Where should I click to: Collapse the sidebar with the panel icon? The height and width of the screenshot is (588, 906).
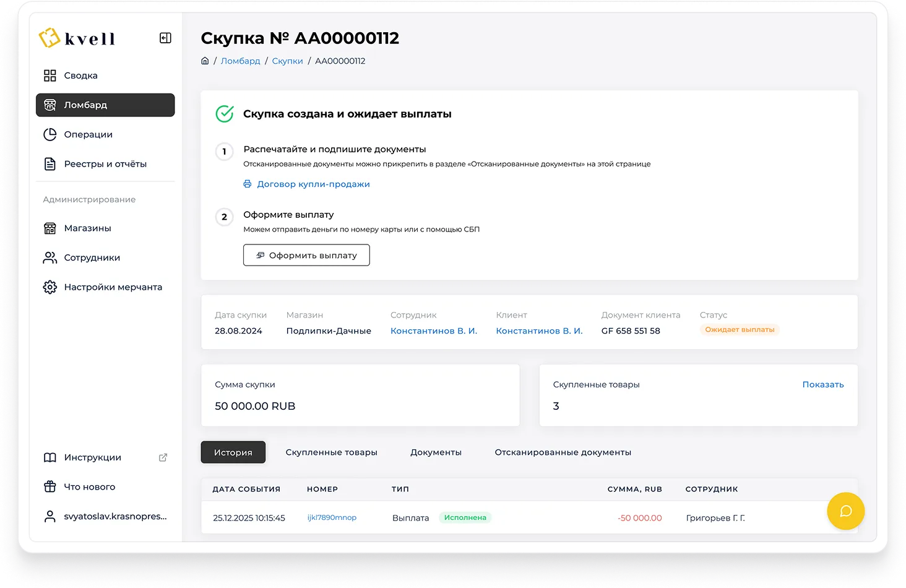point(165,38)
